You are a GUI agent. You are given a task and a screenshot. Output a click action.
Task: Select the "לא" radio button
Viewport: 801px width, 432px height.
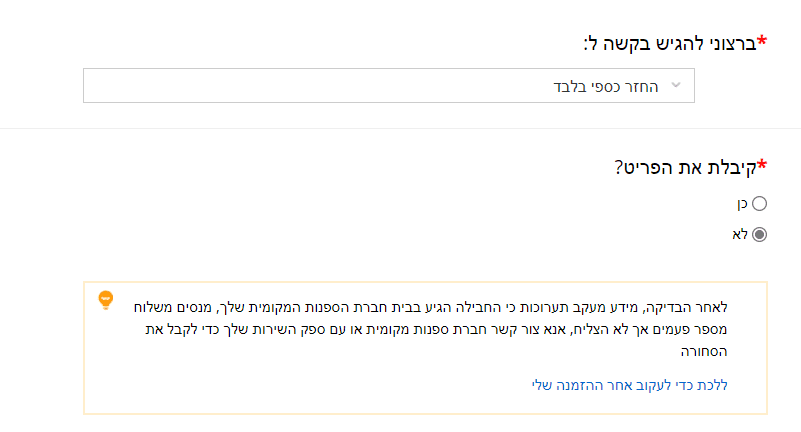759,235
